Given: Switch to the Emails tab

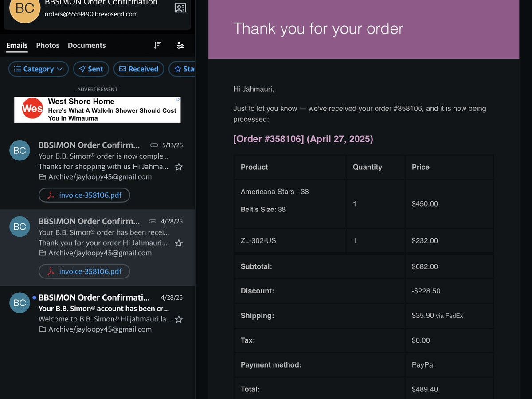Looking at the screenshot, I should coord(17,45).
